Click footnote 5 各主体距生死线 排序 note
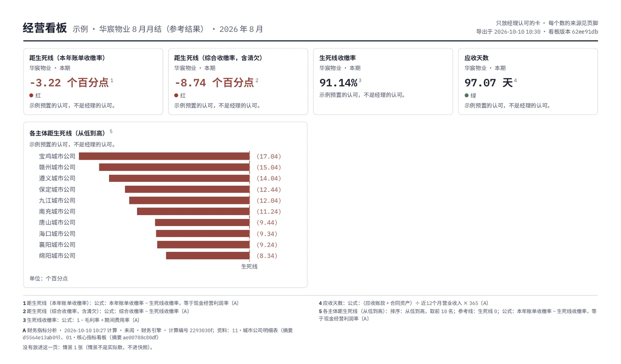This screenshot has width=621, height=364. (458, 315)
